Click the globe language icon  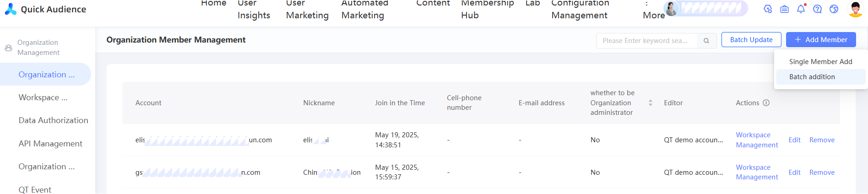click(834, 9)
